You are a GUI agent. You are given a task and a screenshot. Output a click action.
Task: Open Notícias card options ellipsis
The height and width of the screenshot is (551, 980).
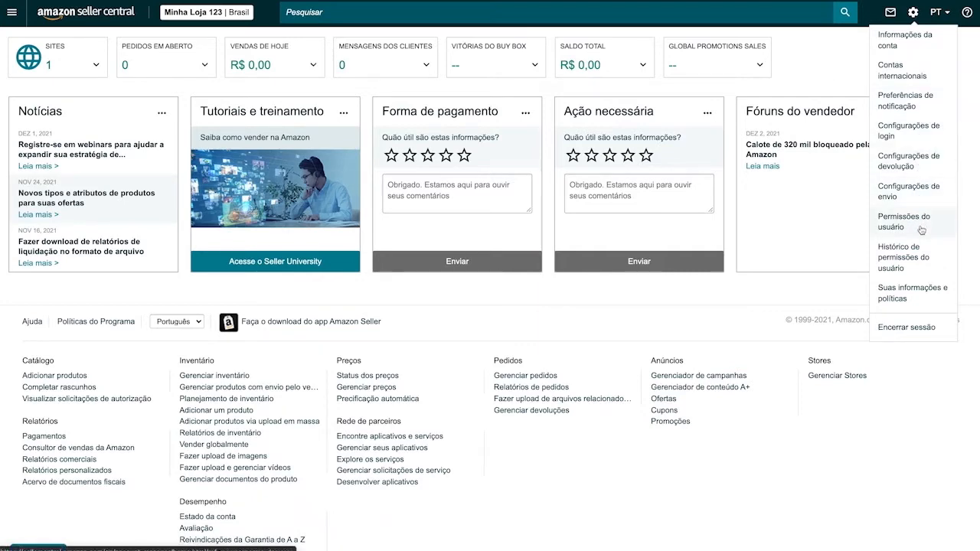[162, 112]
